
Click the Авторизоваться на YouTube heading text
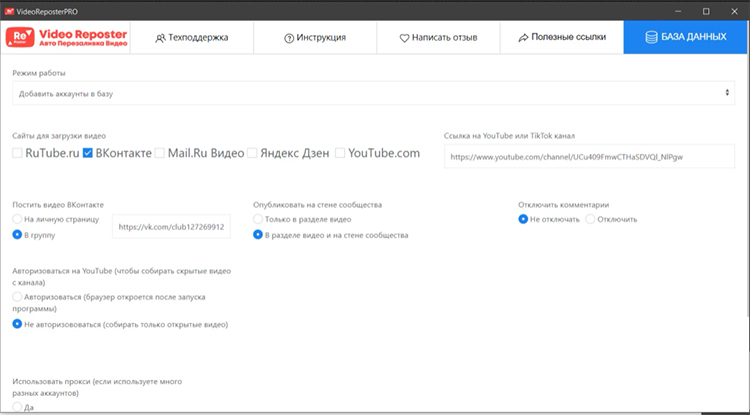point(121,276)
